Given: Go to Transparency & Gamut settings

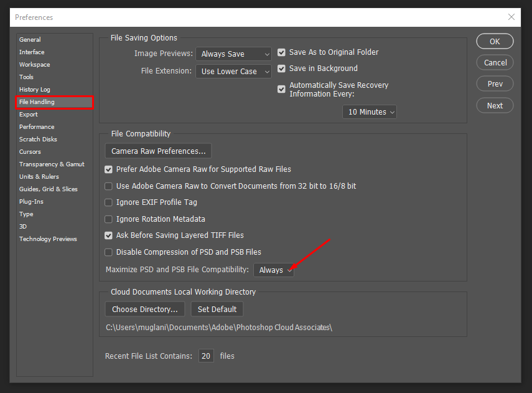Looking at the screenshot, I should click(52, 164).
